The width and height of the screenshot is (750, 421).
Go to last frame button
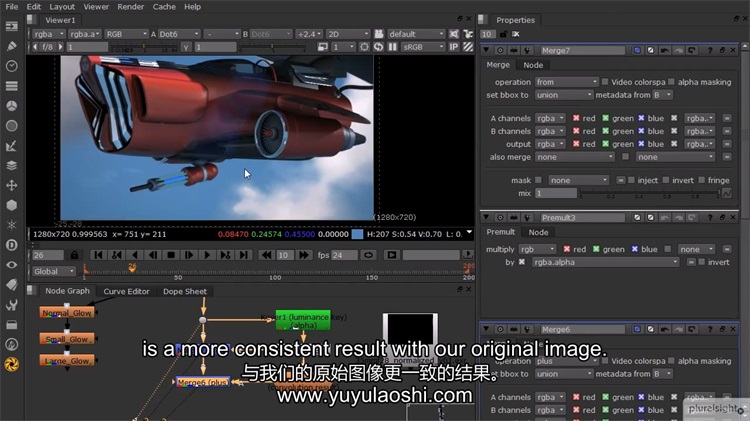[244, 255]
